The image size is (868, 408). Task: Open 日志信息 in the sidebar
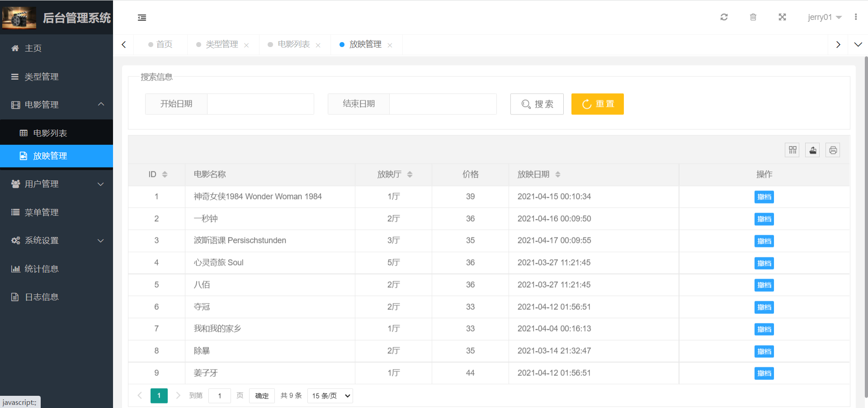(x=57, y=297)
